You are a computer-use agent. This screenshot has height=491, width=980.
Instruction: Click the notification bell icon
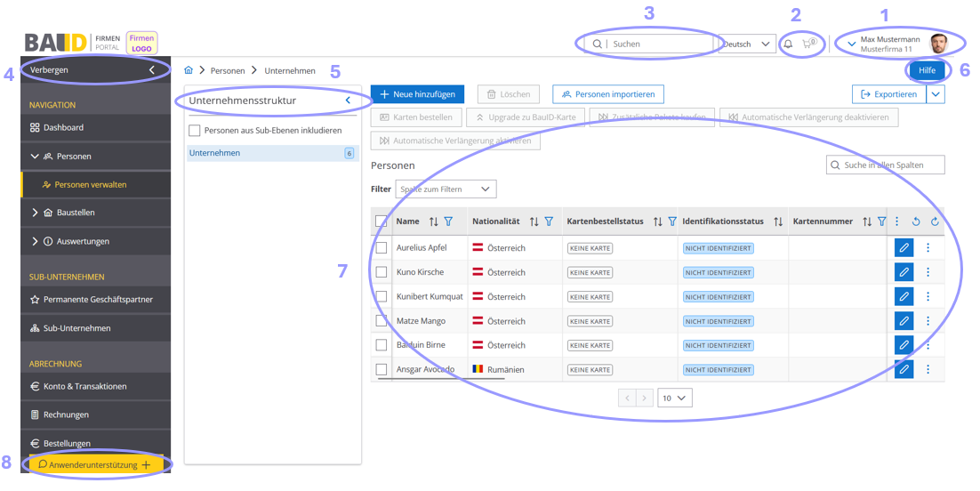pyautogui.click(x=788, y=44)
